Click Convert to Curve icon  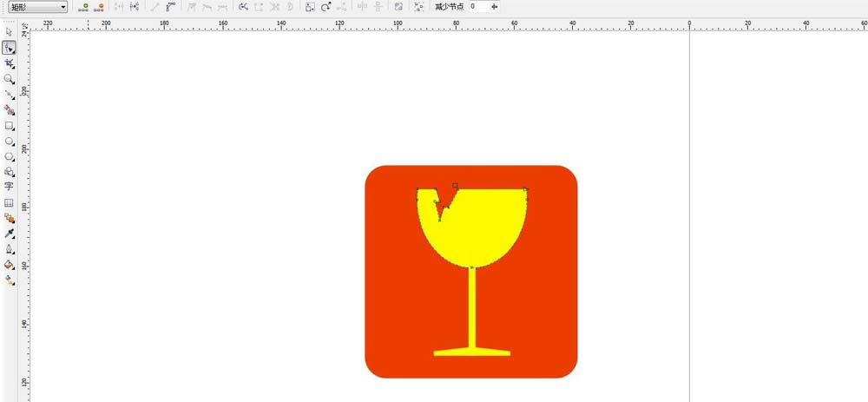pos(171,7)
